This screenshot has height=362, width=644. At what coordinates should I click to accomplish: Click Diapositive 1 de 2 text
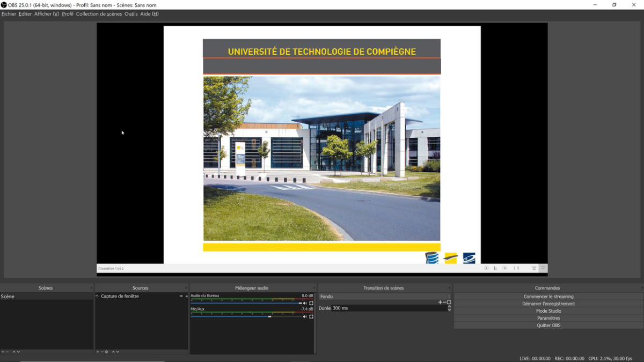click(111, 268)
